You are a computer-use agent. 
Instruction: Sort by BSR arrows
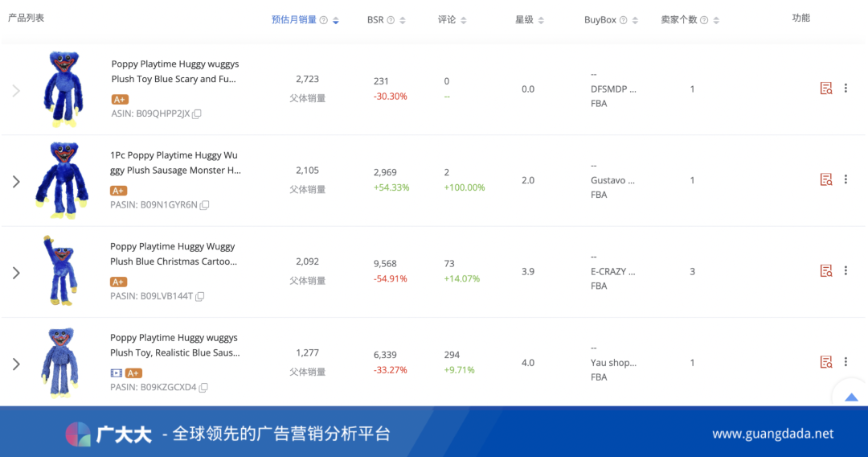pyautogui.click(x=403, y=20)
